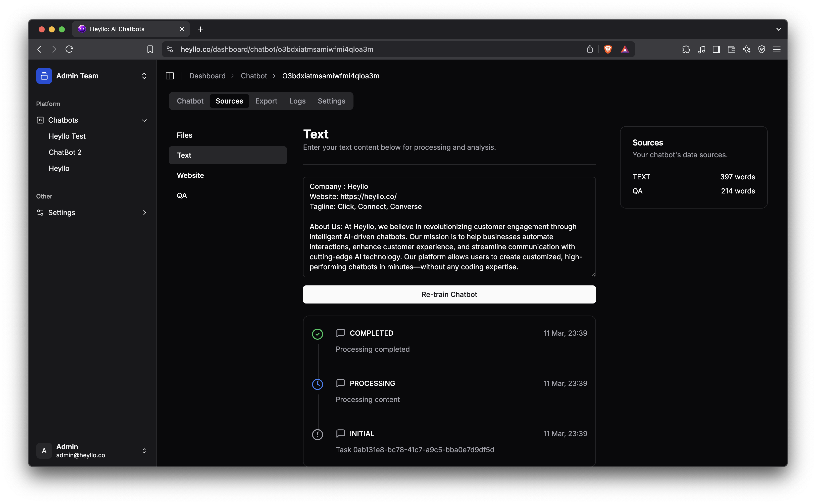
Task: Open the Heyllo chatbot in the sidebar
Action: 59,168
